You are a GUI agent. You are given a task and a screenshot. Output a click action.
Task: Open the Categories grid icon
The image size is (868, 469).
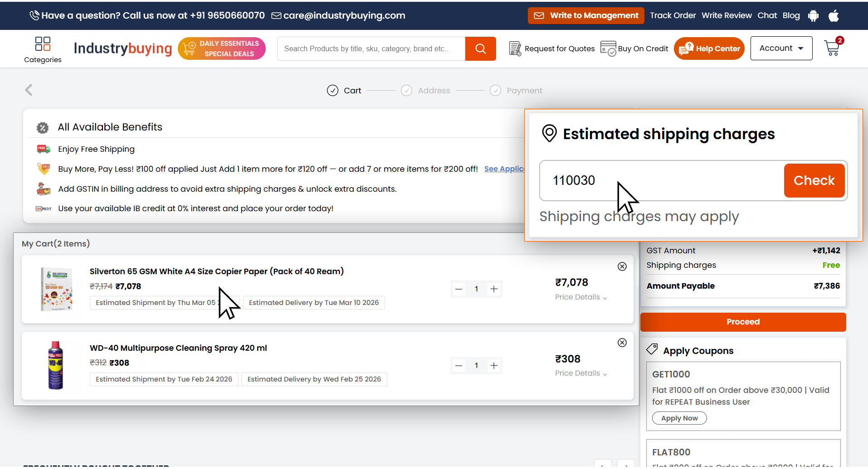[43, 44]
